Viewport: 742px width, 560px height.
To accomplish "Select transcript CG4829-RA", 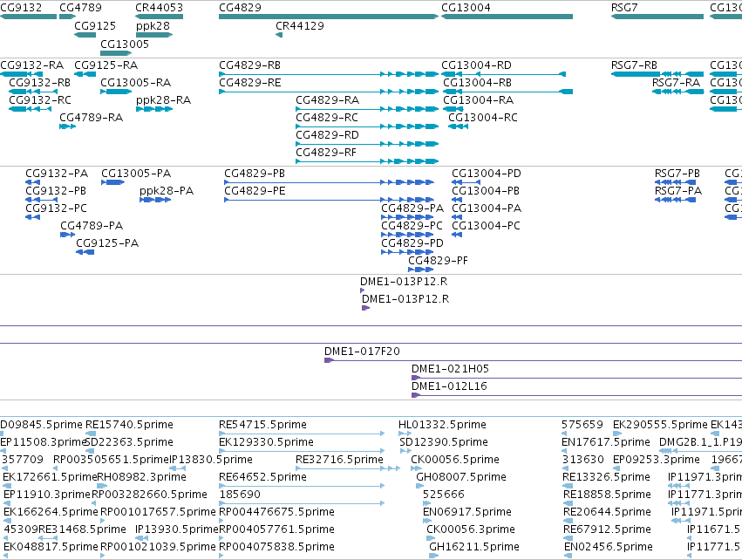I will click(x=328, y=100).
